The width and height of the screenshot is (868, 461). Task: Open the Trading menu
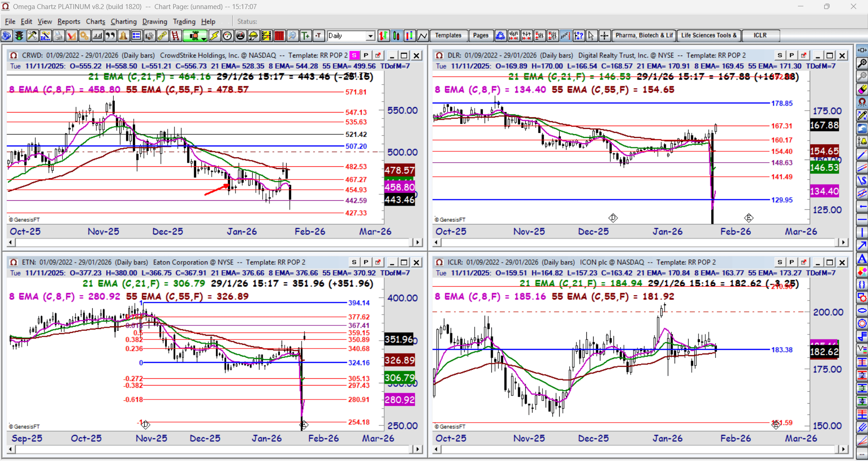(x=184, y=22)
